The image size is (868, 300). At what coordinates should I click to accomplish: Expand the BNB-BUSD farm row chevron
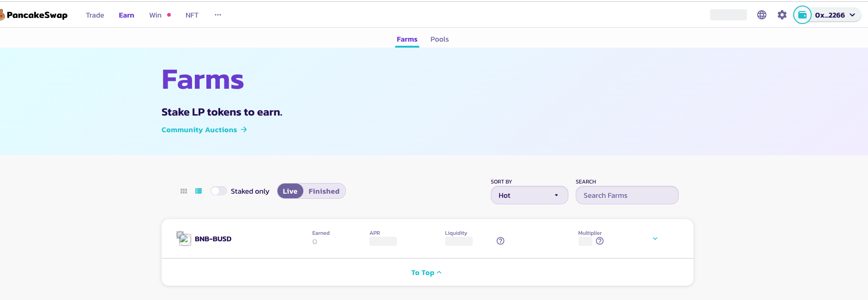(655, 239)
